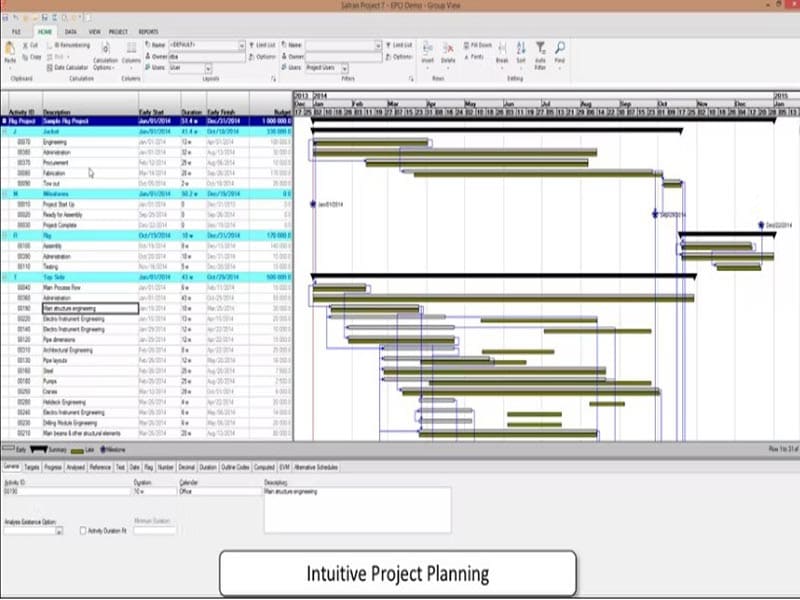Click the Budget column header
This screenshot has width=800, height=600.
tap(271, 104)
